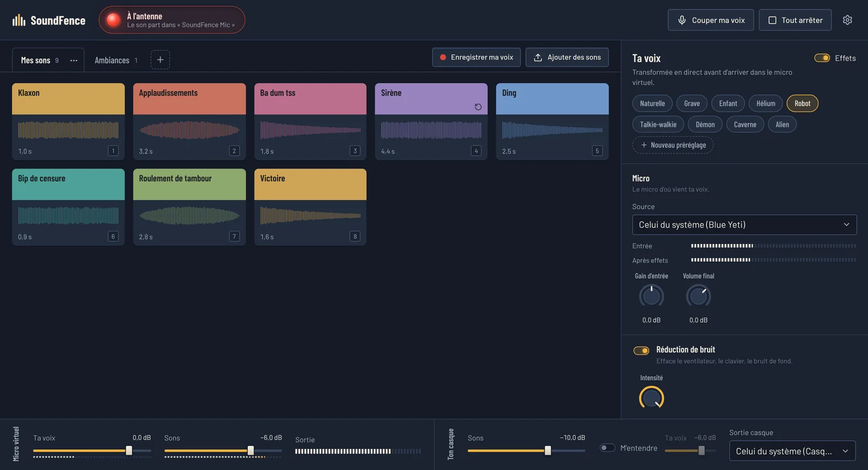
Task: Select the Caverne voice preset
Action: [x=745, y=125]
